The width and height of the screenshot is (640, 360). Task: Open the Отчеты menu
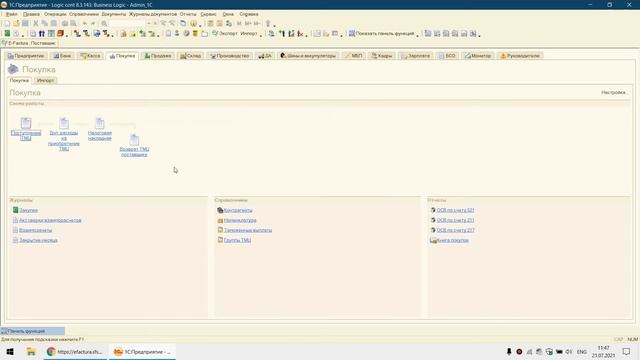[x=188, y=14]
